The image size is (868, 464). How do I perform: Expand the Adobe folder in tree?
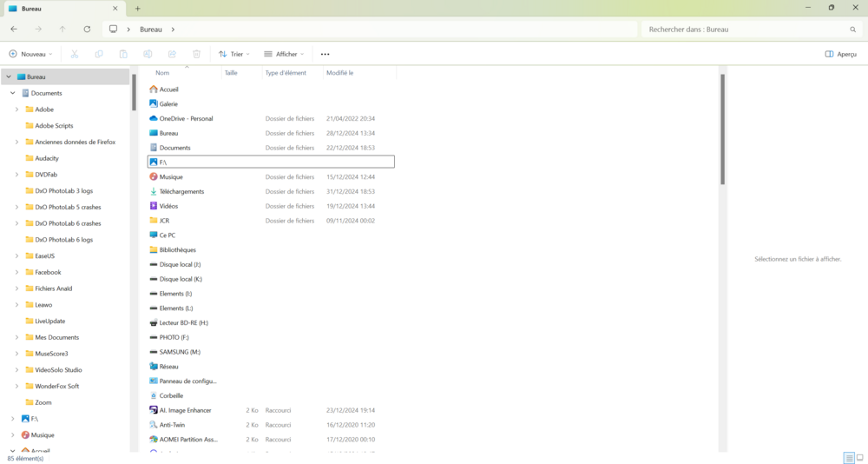click(16, 109)
